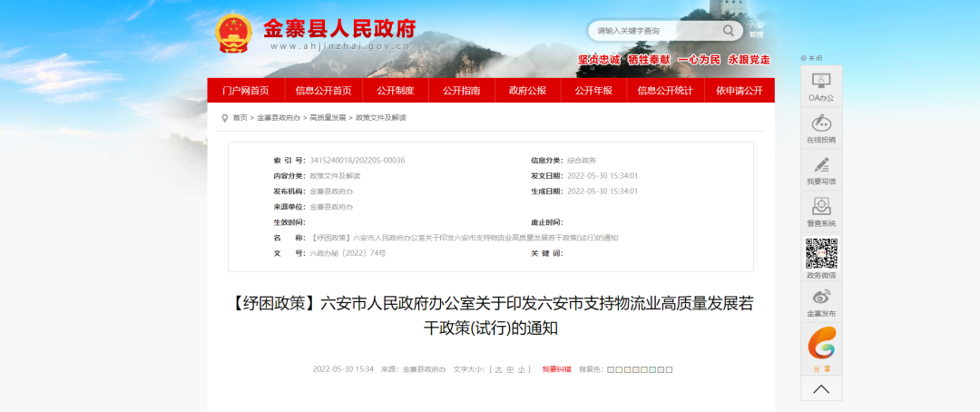Click the site title 金寨县人民政府
Screen dimensions: 980x412
point(339,27)
